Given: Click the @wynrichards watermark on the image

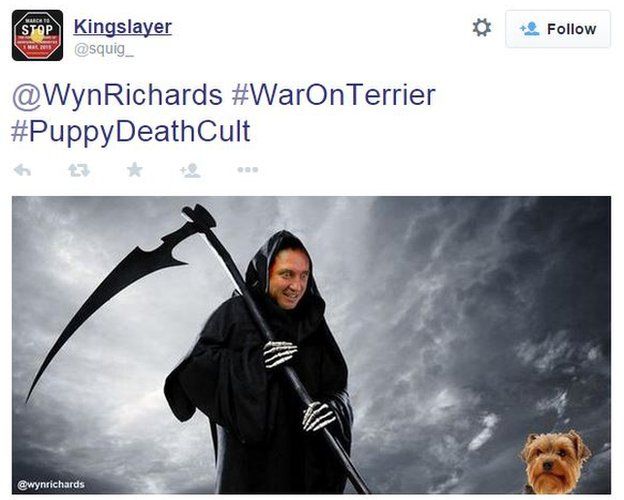Looking at the screenshot, I should [51, 484].
